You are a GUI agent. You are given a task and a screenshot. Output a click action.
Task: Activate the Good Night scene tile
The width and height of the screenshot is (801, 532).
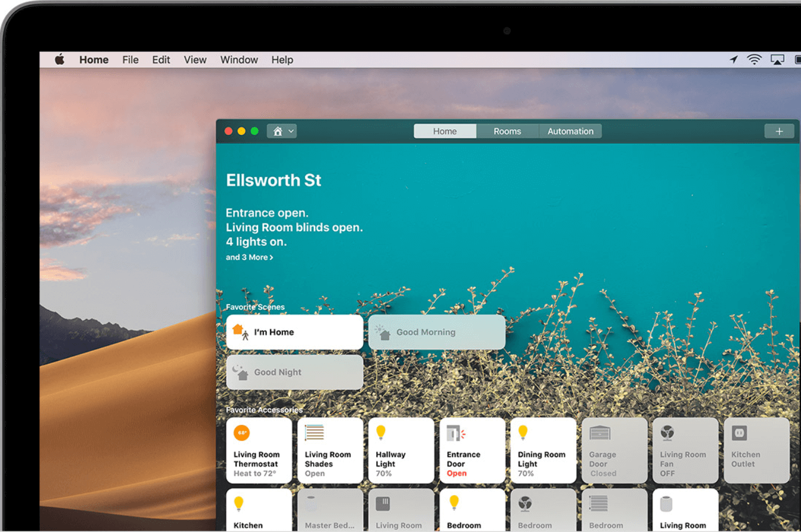click(294, 372)
